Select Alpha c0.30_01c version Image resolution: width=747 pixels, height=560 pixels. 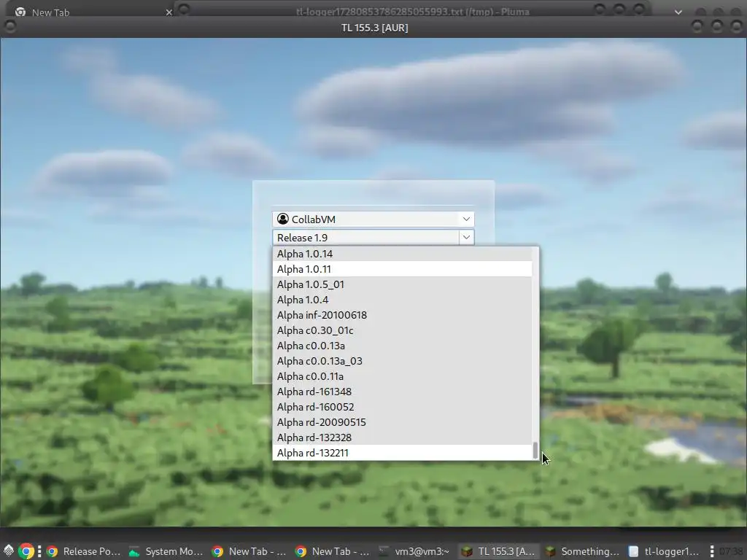click(402, 330)
